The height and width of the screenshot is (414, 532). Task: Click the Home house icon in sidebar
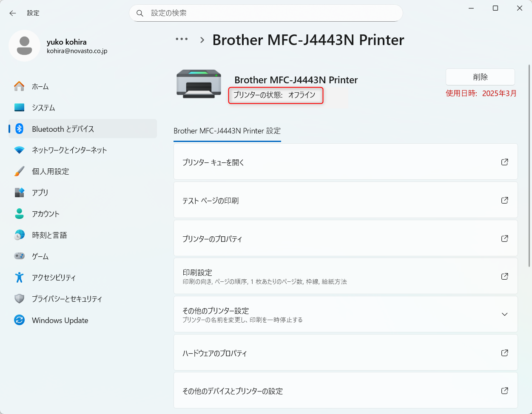pyautogui.click(x=19, y=86)
